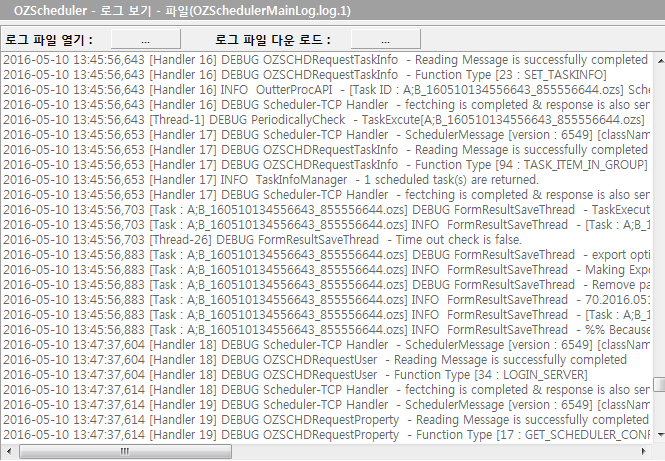This screenshot has width=665, height=461.
Task: Click the vertical scrollbar down arrow
Action: pyautogui.click(x=660, y=435)
